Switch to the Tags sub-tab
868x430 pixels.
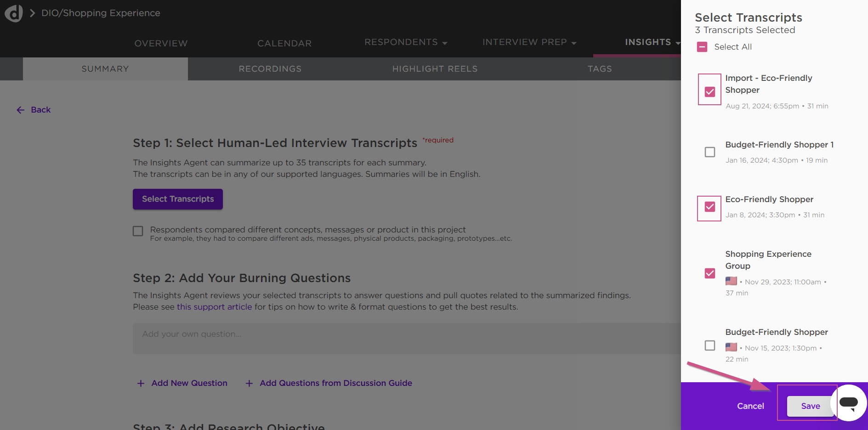(600, 69)
